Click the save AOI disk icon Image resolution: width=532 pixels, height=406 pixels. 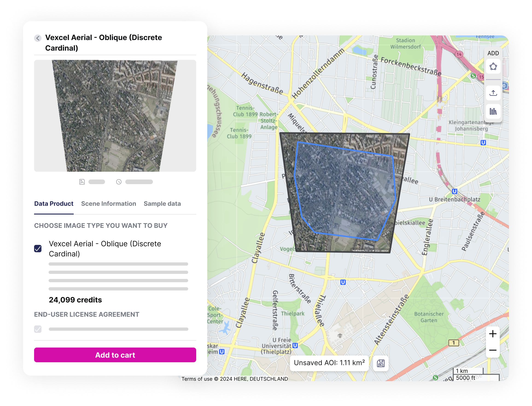point(381,363)
